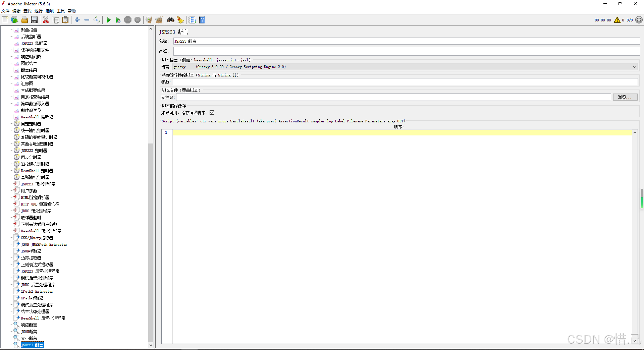Click the script editor scroll up arrow

635,132
